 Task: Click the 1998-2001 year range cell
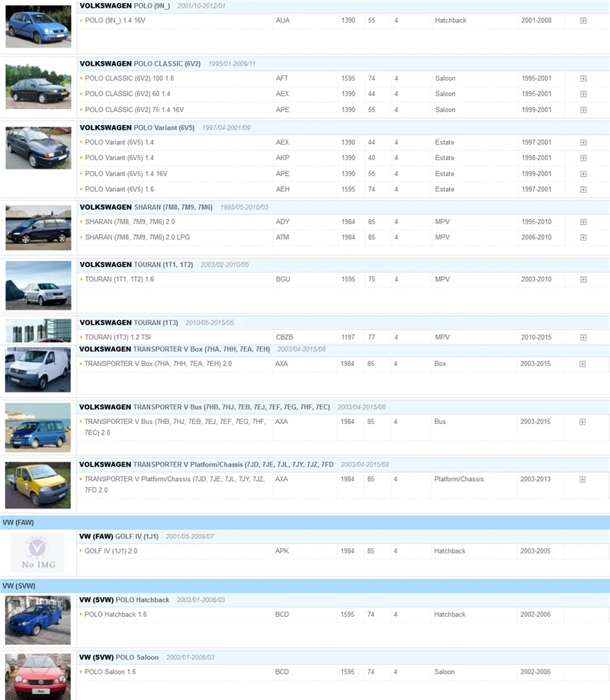536,158
